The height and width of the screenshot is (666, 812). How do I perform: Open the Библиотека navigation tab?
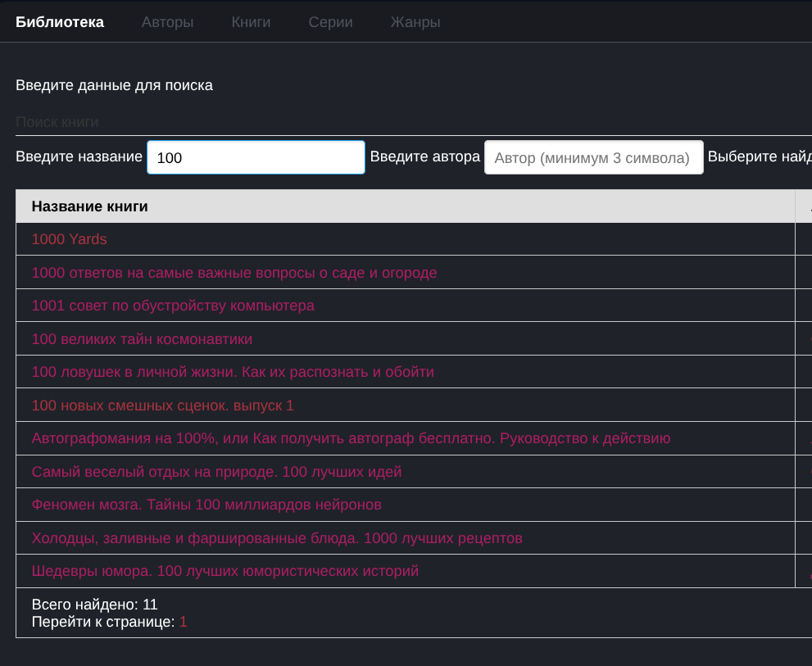point(60,22)
